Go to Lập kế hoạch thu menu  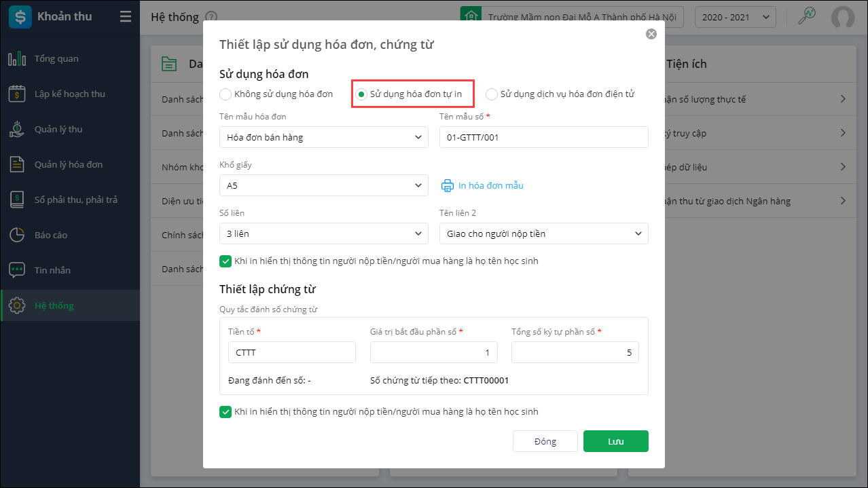point(70,94)
